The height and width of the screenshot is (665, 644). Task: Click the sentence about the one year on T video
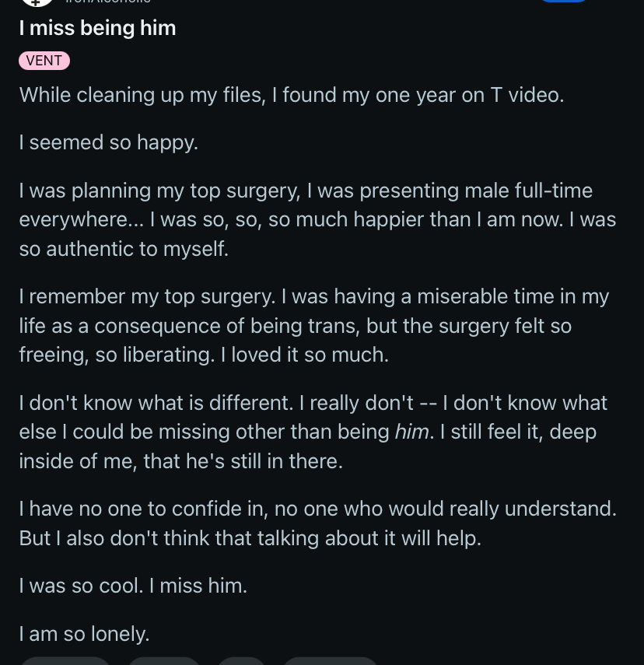coord(291,95)
